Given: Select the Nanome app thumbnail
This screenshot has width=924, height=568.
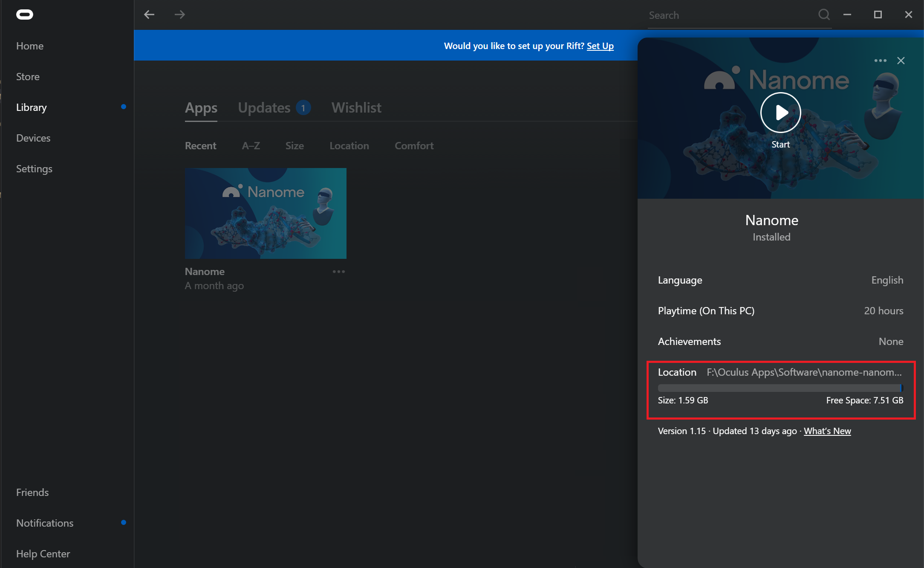Looking at the screenshot, I should coord(266,213).
